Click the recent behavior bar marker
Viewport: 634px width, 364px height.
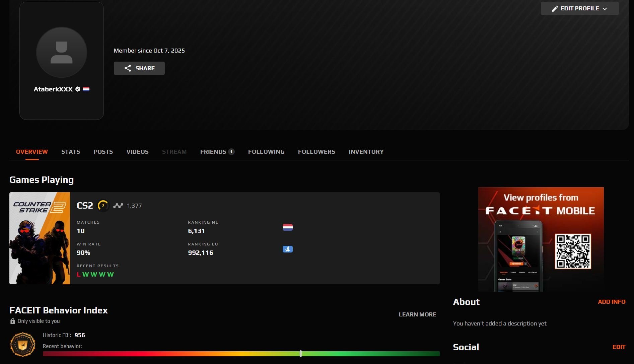coord(301,354)
